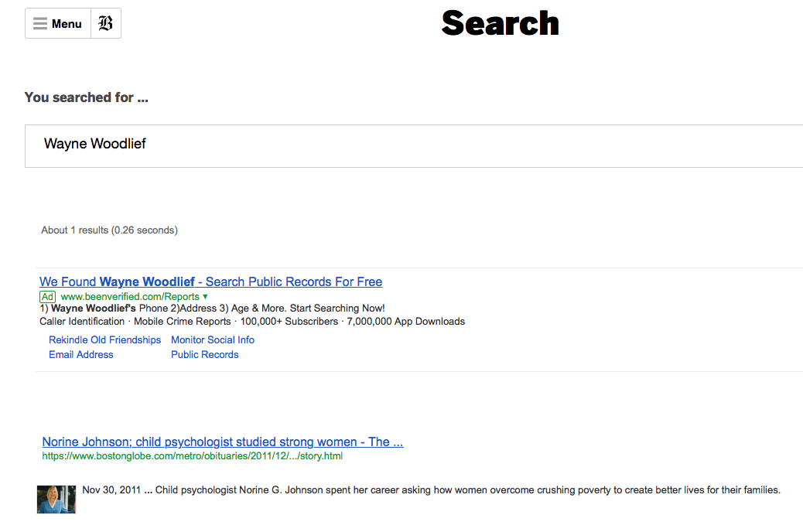Click the bostonglobe.com obituaries URL
Screen dimensions: 803x532
point(192,456)
